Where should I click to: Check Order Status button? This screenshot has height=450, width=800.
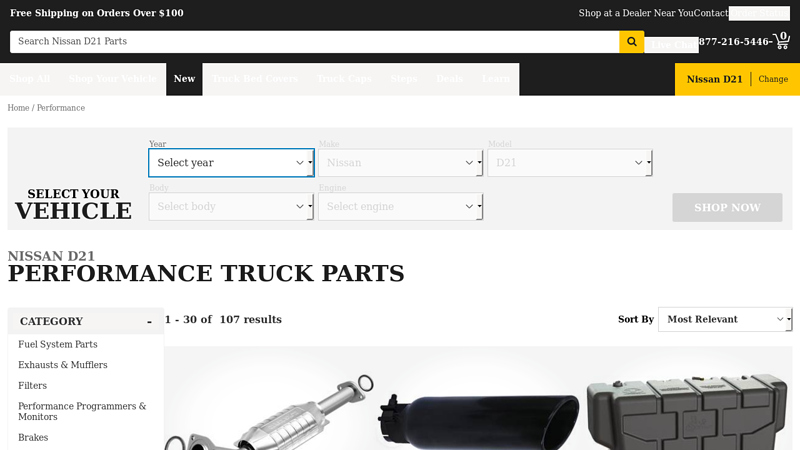[x=759, y=13]
